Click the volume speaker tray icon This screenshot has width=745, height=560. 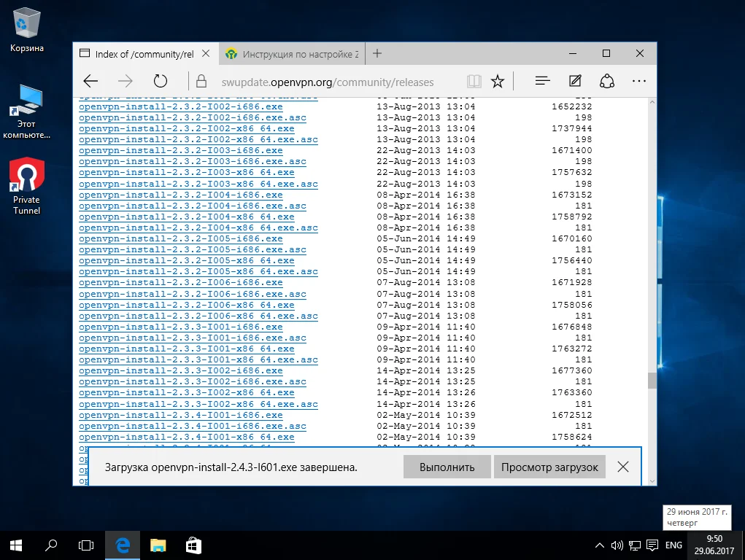point(617,545)
